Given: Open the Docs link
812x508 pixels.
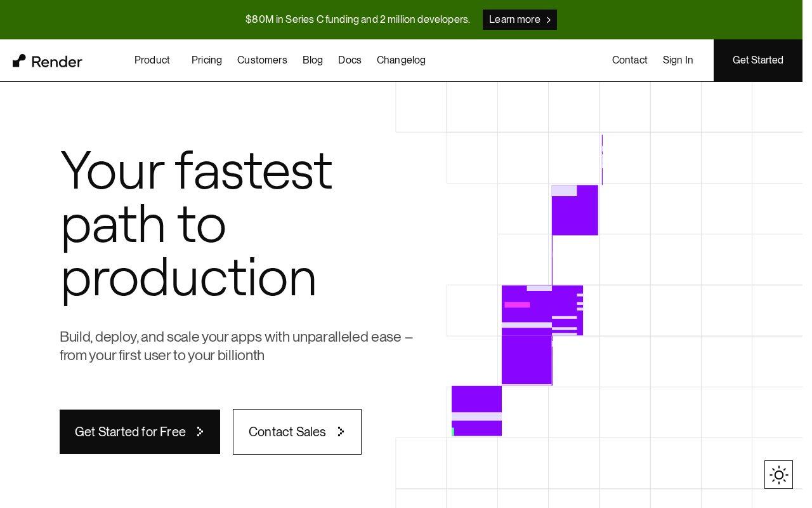Looking at the screenshot, I should (x=350, y=60).
